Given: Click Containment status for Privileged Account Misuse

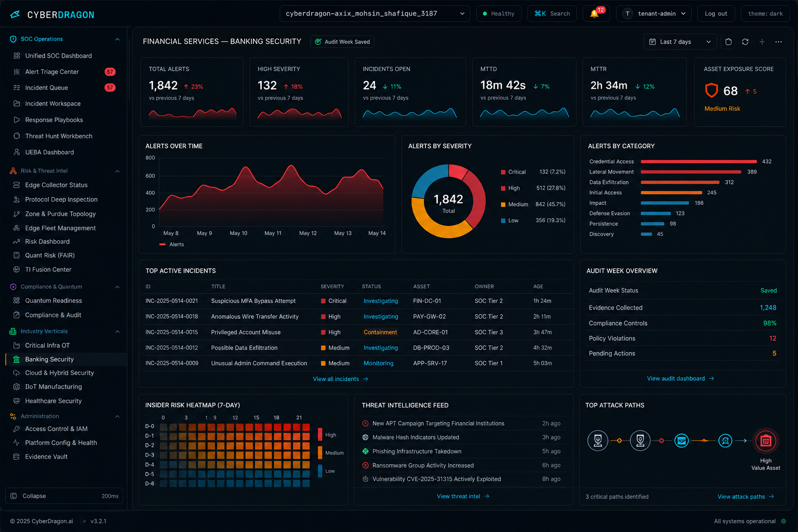Looking at the screenshot, I should [380, 332].
